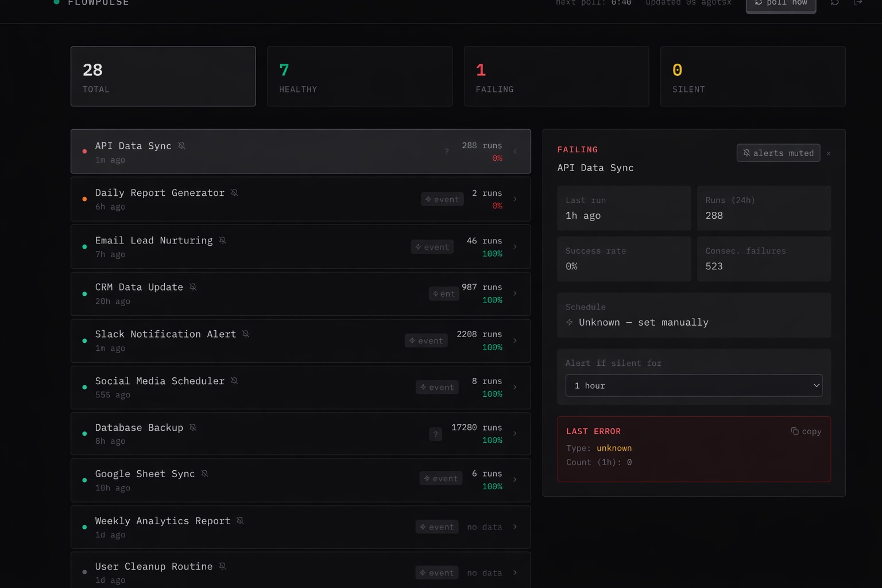Click the event badge on Email Lead Nurturing
The image size is (882, 588).
432,247
